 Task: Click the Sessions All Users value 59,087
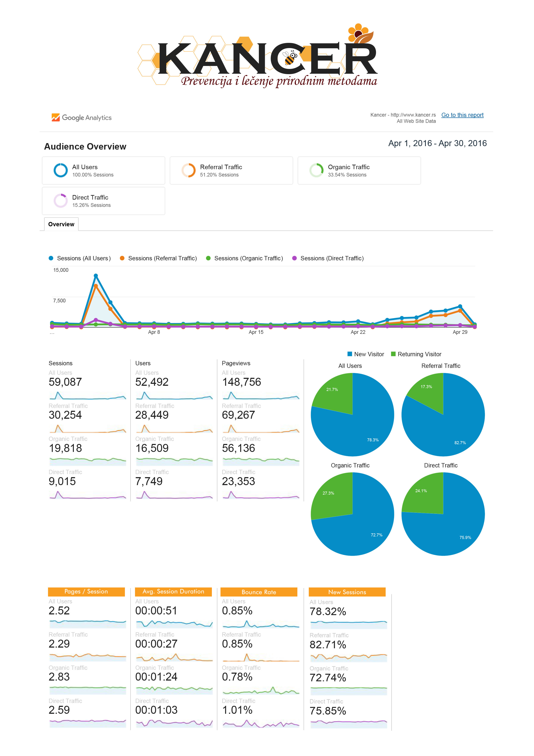tap(65, 382)
